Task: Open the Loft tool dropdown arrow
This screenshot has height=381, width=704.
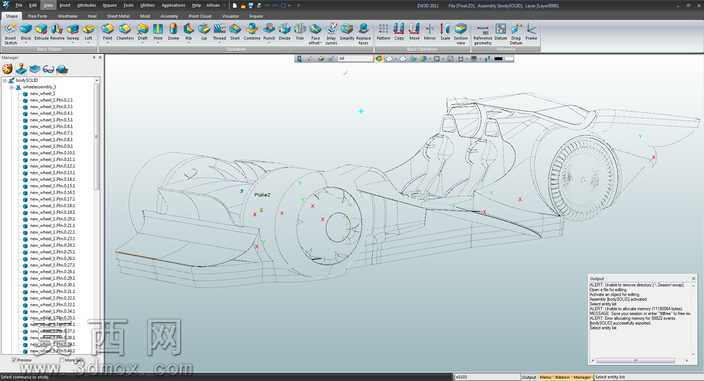Action: coord(88,43)
